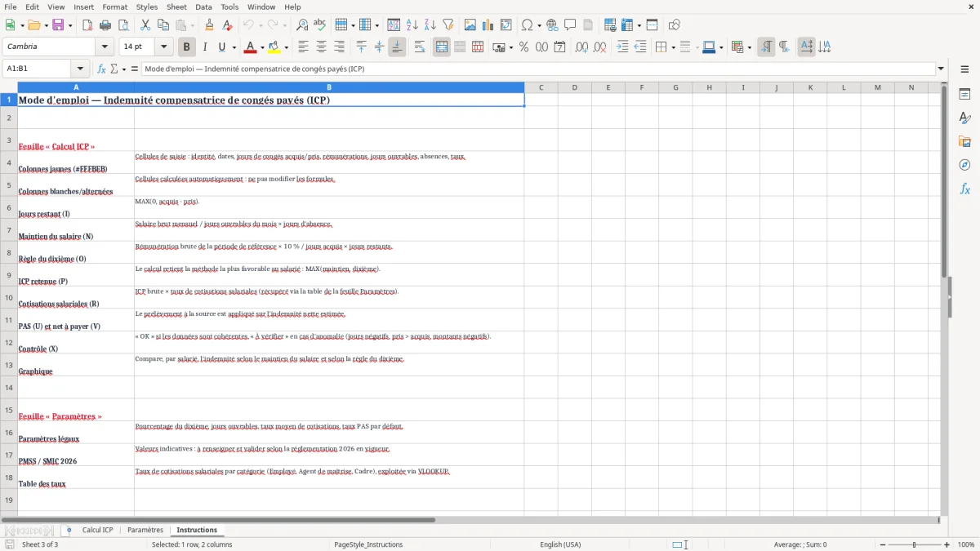Click the Copy icon
Viewport: 980px width, 551px height.
pos(163,25)
